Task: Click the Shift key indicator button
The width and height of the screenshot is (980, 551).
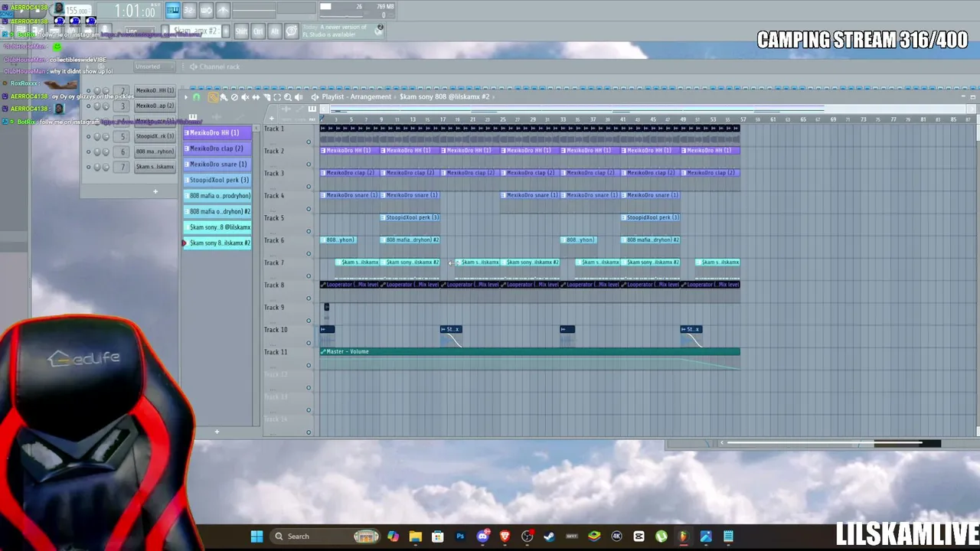Action: click(x=241, y=31)
